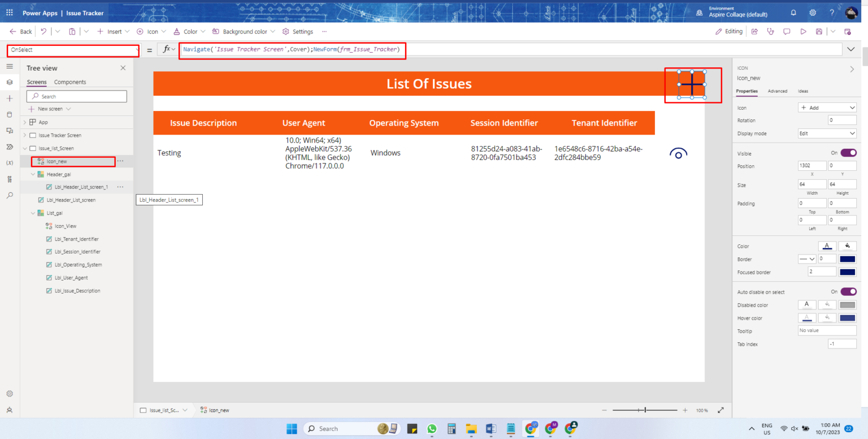
Task: Click the Undo icon in toolbar
Action: (x=44, y=32)
